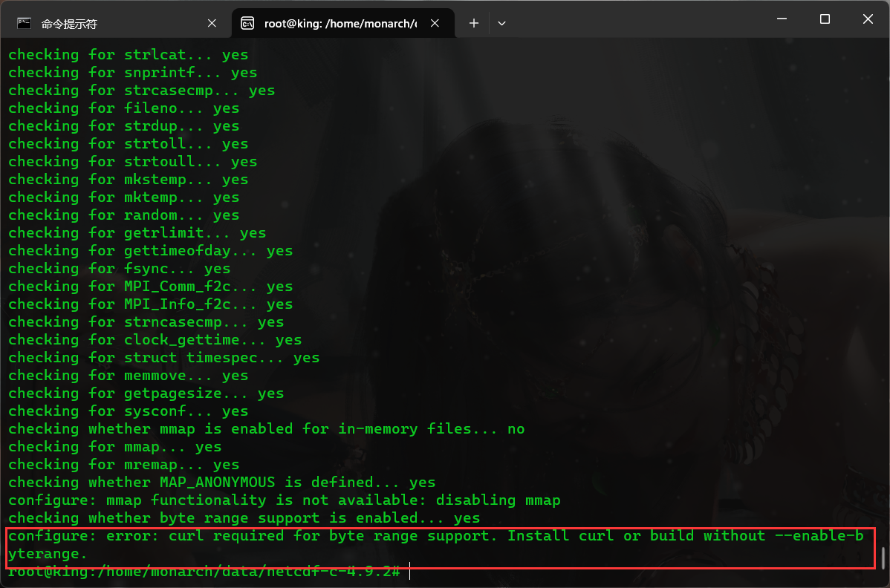Viewport: 890px width, 588px height.
Task: Click 'checking for getpagesize... yes' line
Action: (x=146, y=393)
